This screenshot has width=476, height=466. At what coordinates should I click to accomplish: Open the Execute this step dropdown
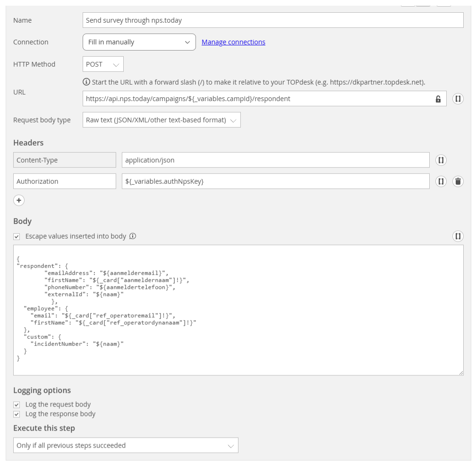pos(126,445)
